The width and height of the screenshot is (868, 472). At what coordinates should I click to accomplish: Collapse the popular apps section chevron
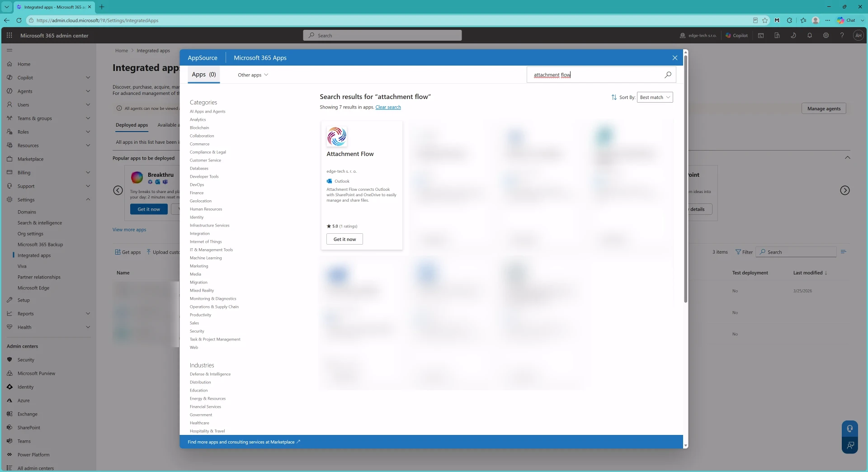[x=848, y=157]
